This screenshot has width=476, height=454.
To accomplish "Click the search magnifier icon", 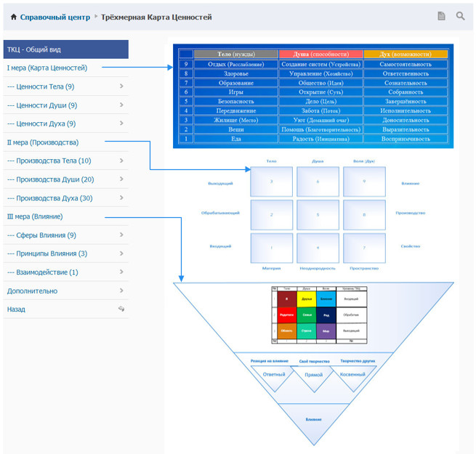I will tap(460, 16).
